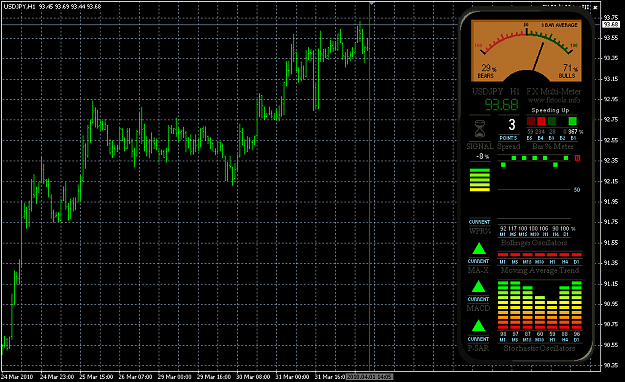The image size is (625, 382).
Task: Click the green up arrow above MACD
Action: point(478,286)
